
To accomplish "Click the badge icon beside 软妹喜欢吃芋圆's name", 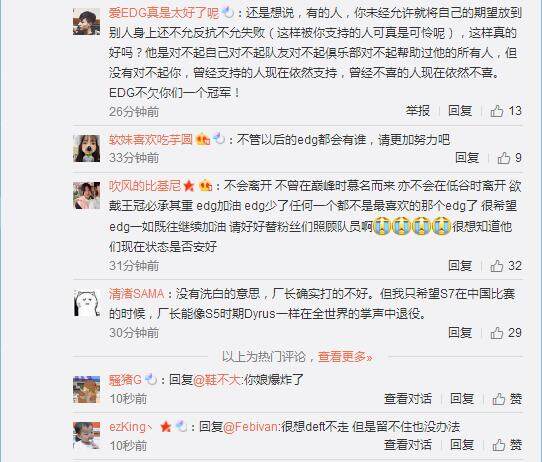I will [203, 140].
